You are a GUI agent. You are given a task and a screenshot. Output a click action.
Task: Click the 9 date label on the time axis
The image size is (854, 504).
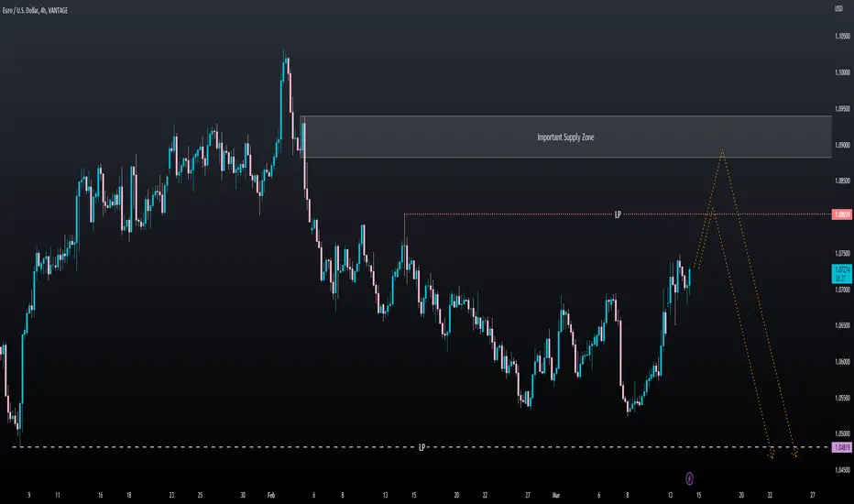pos(29,495)
